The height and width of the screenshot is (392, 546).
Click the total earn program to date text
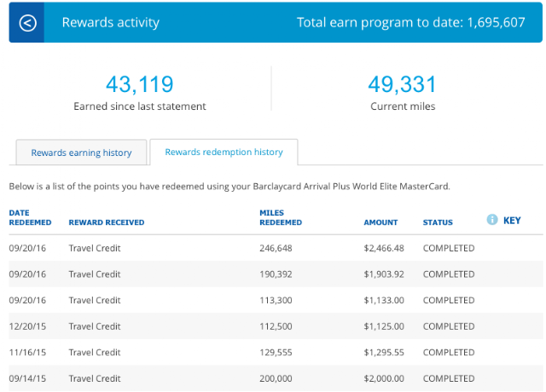click(411, 23)
